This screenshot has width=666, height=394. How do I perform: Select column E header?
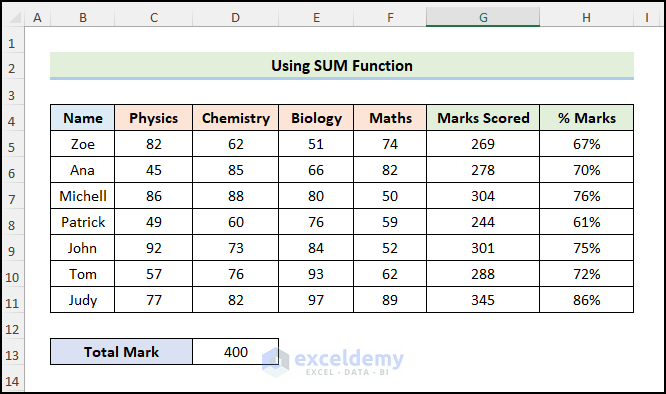316,17
